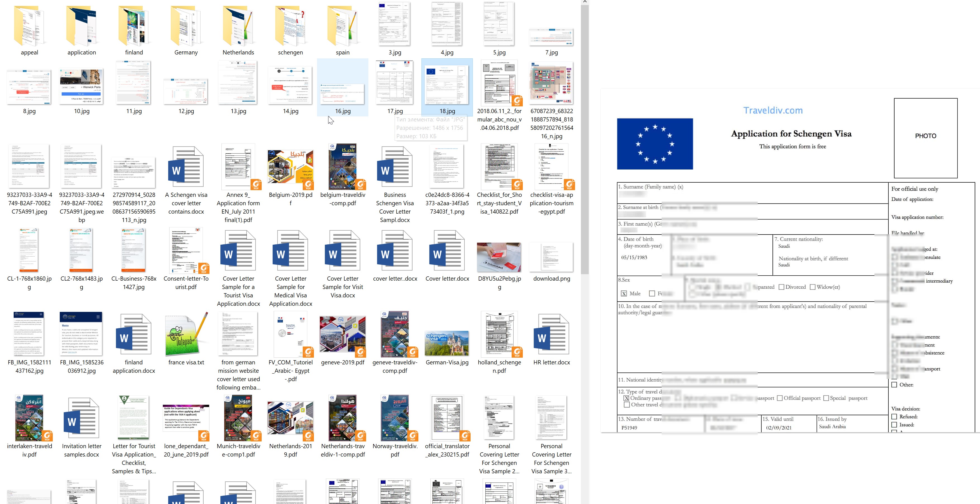This screenshot has height=504, width=980.
Task: Click the D8YU5u2Pebg.jpg photo thumbnail
Action: coord(499,257)
